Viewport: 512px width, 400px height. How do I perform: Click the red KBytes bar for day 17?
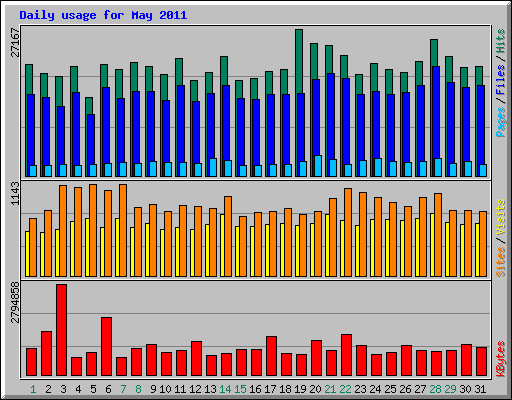pos(271,356)
